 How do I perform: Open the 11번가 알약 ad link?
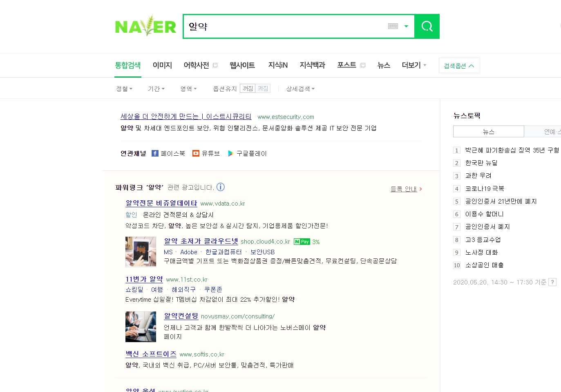(x=144, y=279)
